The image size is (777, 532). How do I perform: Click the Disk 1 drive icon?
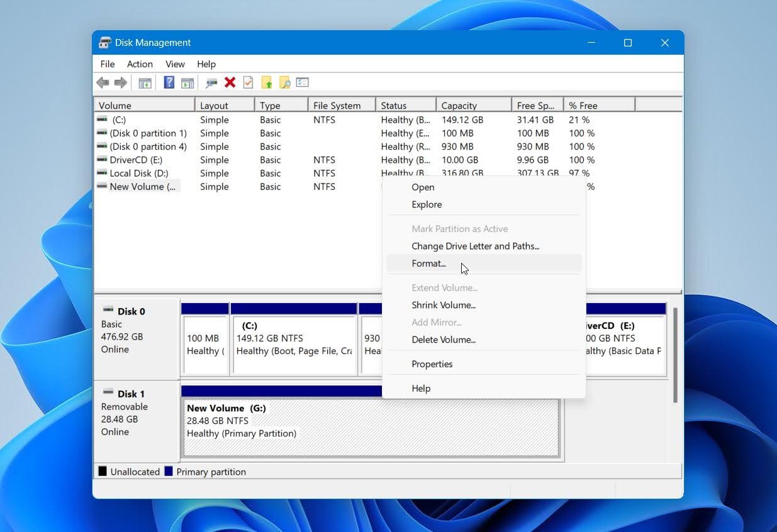(108, 392)
